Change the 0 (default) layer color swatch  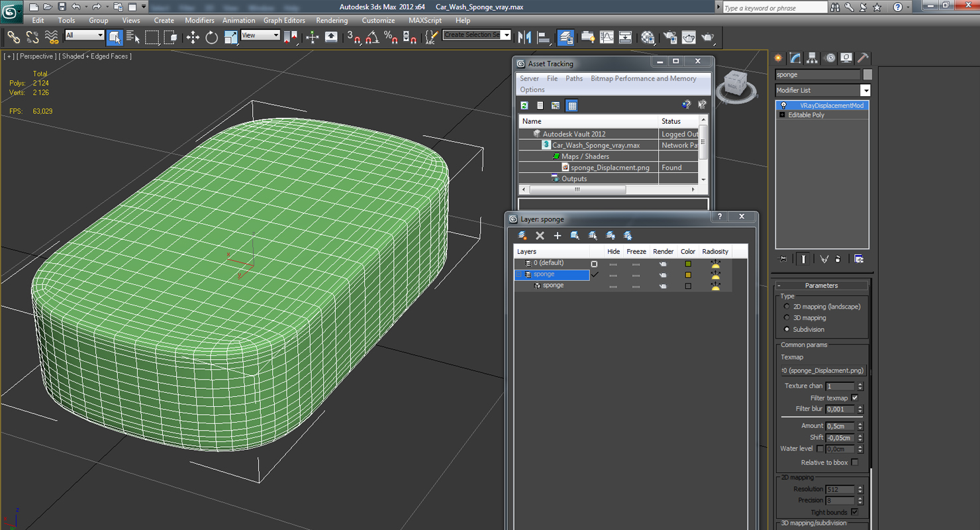(x=688, y=264)
